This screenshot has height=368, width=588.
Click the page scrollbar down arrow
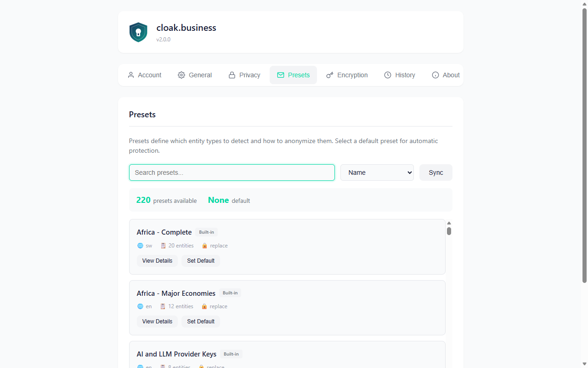[x=585, y=364]
